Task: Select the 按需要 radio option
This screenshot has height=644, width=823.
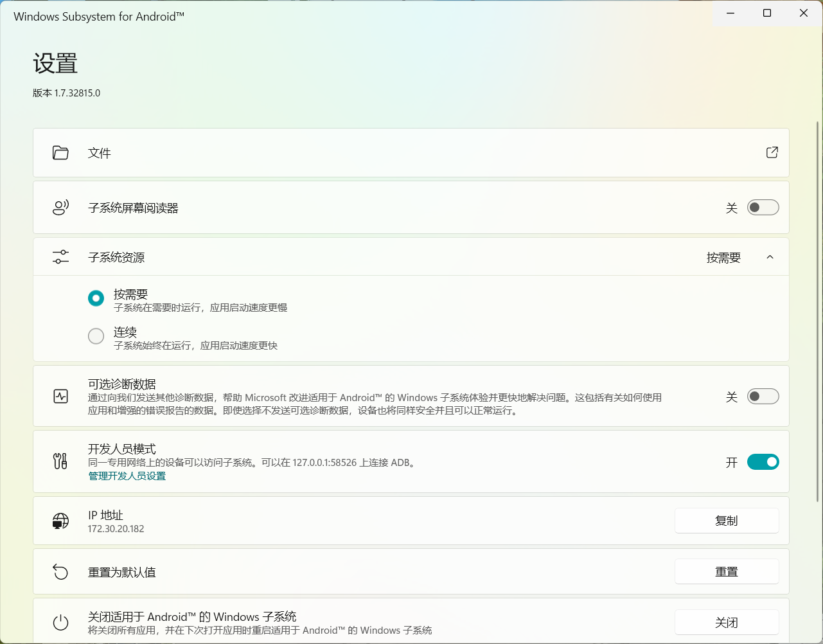Action: click(x=96, y=298)
